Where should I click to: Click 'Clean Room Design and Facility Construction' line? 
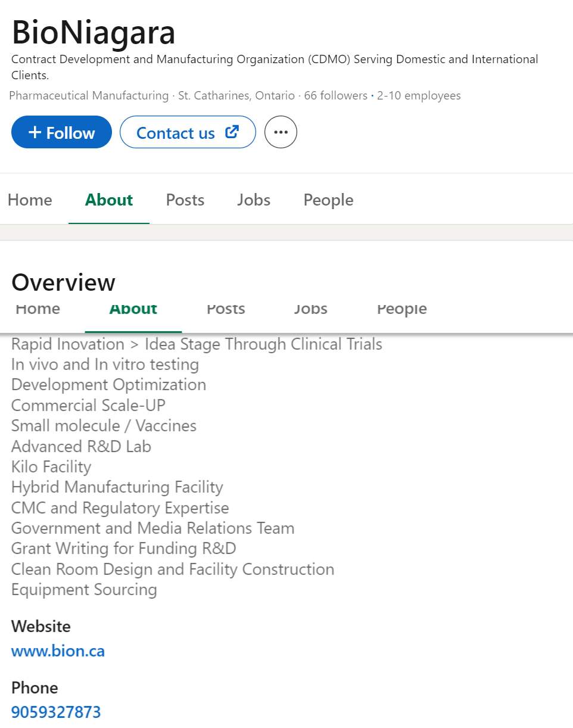[x=173, y=570]
